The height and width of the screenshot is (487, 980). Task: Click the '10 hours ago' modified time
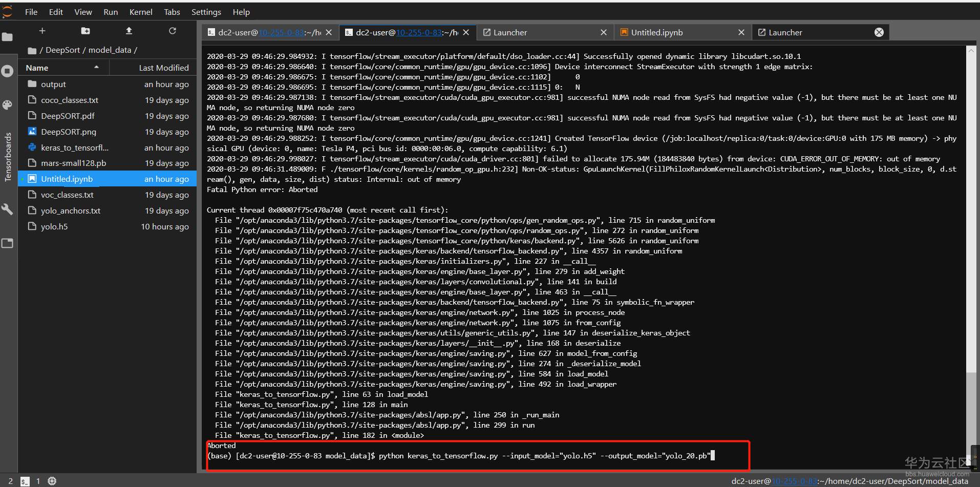(x=165, y=226)
